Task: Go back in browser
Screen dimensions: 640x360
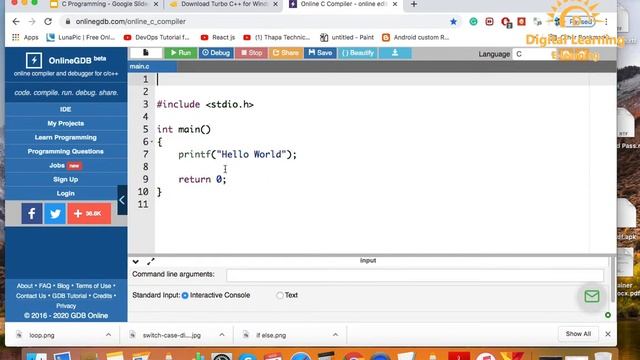Action: 16,22
